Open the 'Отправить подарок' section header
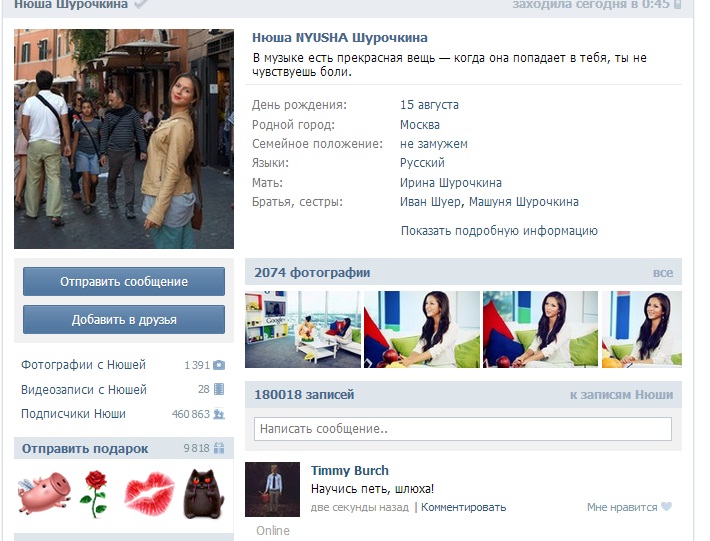 (85, 448)
